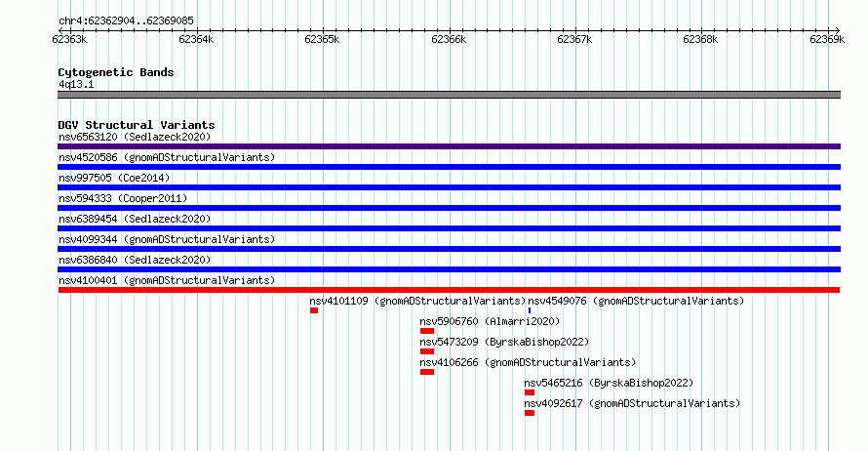Click the 4q13.1 band label
The image size is (868, 451).
76,84
